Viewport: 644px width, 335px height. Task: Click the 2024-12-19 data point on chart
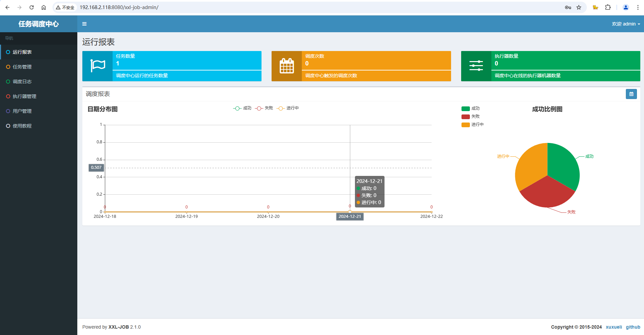(x=187, y=212)
